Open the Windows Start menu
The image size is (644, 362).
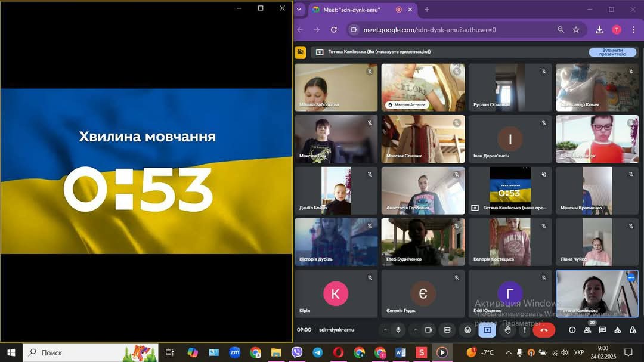coord(11,352)
